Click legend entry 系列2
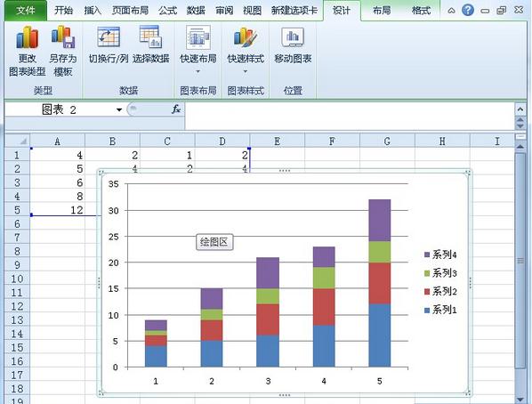Screen dimensions: 532x404 tap(440, 291)
